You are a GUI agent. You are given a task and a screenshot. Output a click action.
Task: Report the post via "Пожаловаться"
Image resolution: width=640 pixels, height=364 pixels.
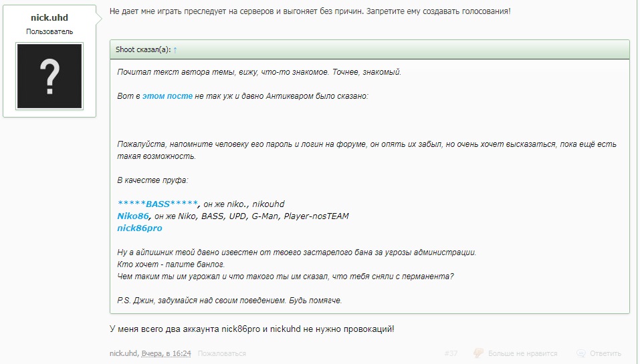tap(221, 353)
